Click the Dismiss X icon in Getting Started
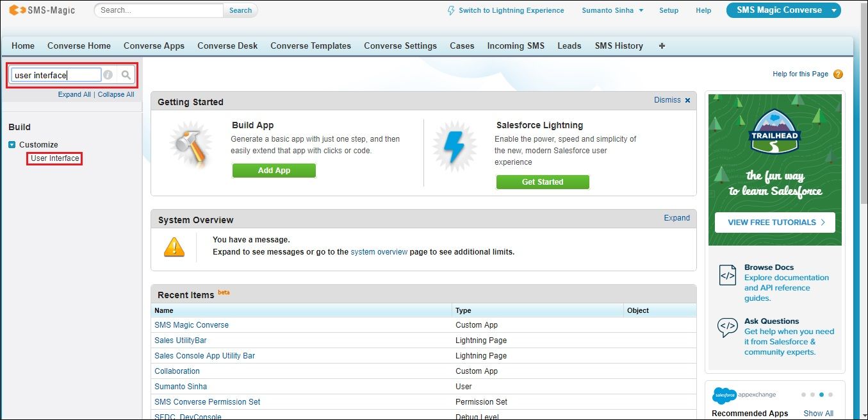 pyautogui.click(x=688, y=101)
